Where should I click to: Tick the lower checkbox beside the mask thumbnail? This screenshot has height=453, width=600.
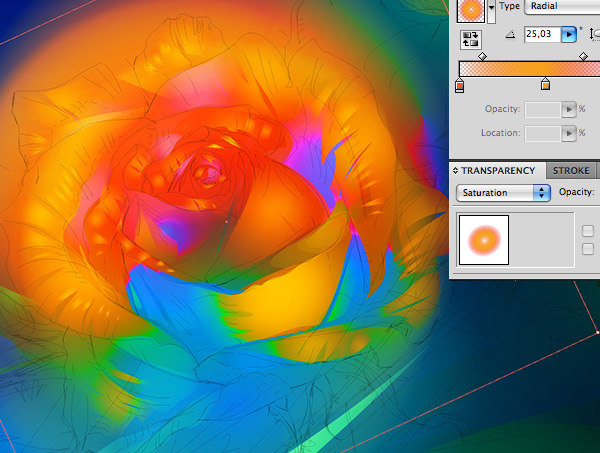coord(588,249)
